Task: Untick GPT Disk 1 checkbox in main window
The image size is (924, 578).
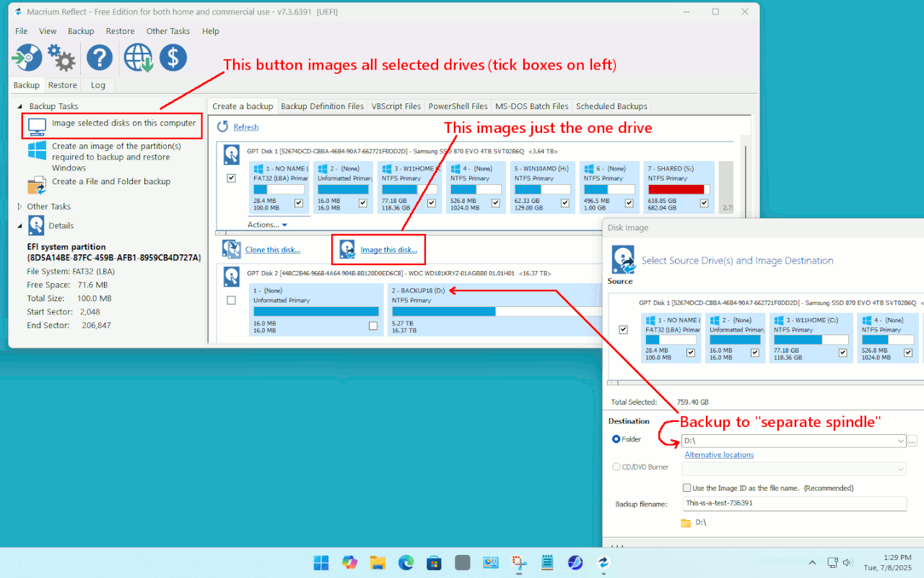Action: 231,178
